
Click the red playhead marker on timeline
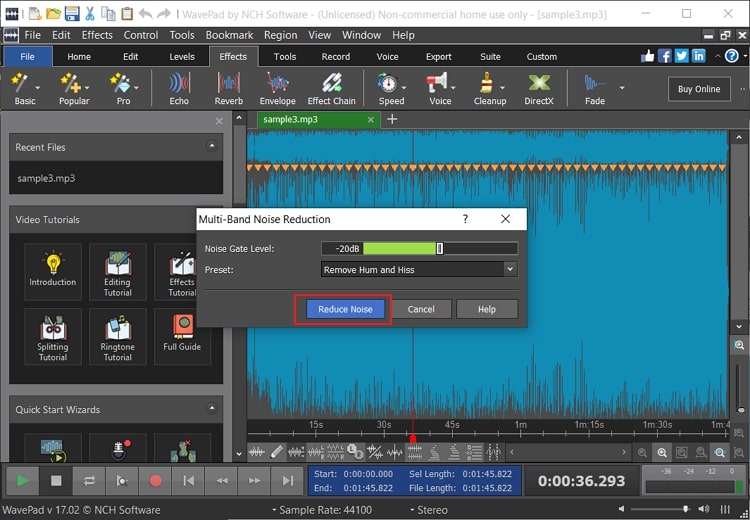[x=413, y=438]
